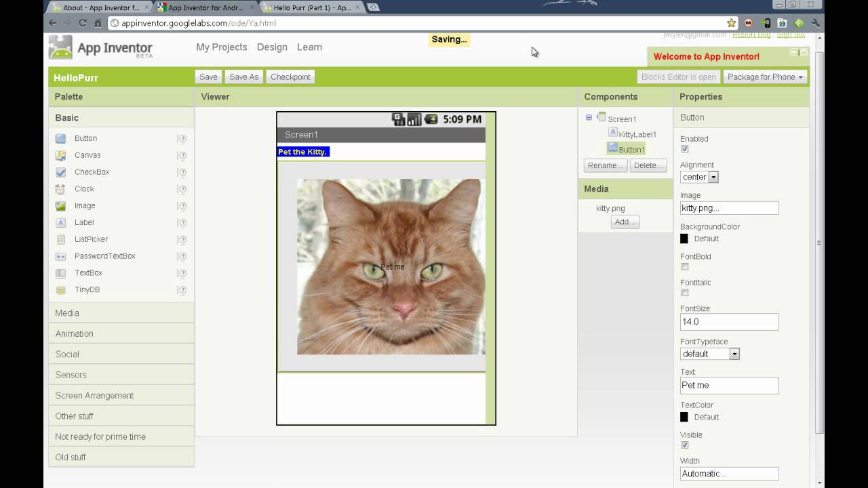Screen dimensions: 868x488
Task: Collapse the Screen1 tree node
Action: 589,117
